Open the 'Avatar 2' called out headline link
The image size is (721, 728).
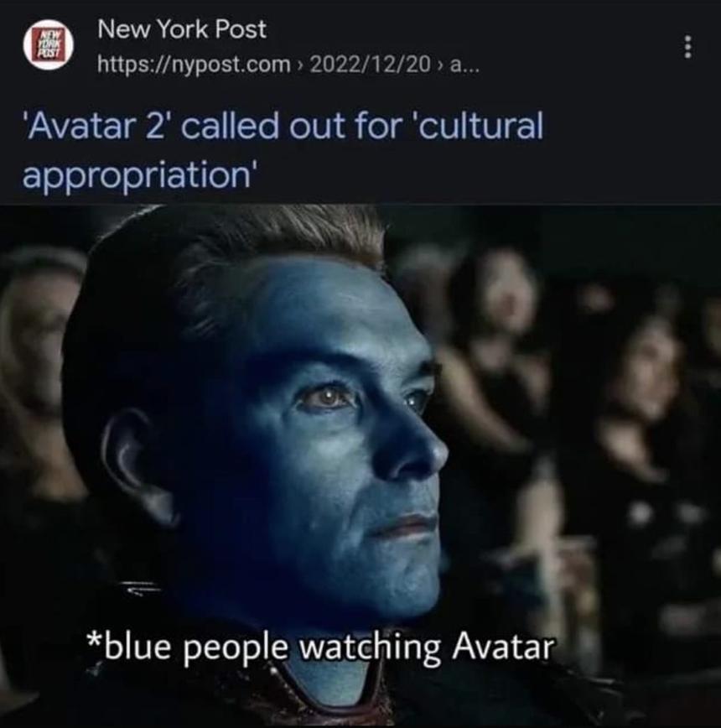(283, 149)
